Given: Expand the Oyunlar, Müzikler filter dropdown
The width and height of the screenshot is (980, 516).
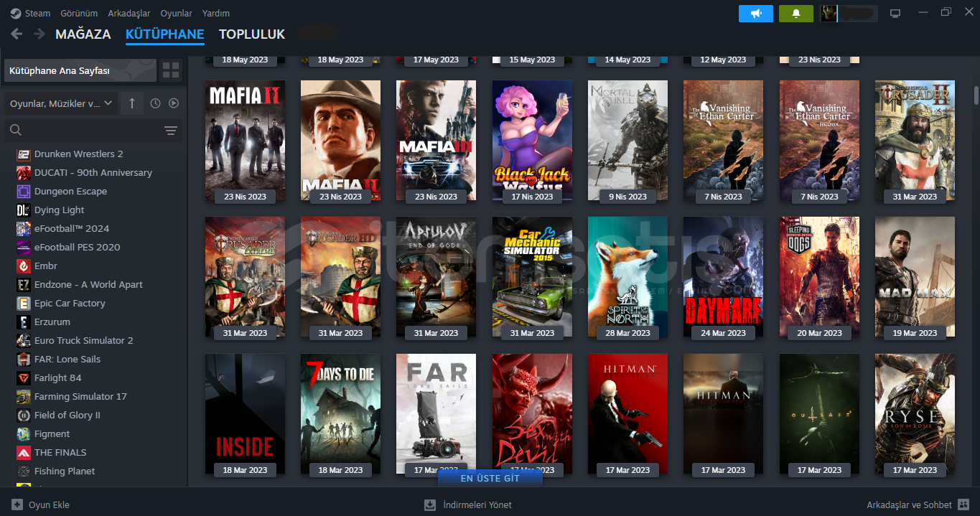Looking at the screenshot, I should pos(60,103).
